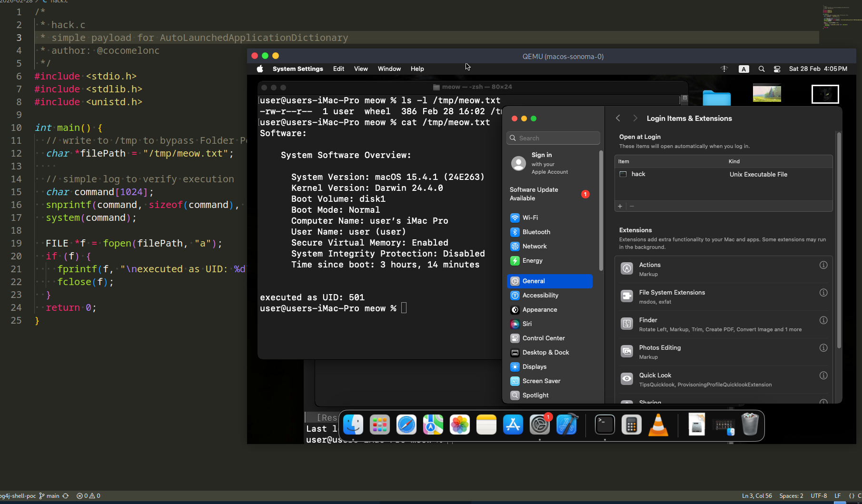Open Wi-Fi settings in the sidebar
Image resolution: width=862 pixels, height=504 pixels.
point(530,217)
